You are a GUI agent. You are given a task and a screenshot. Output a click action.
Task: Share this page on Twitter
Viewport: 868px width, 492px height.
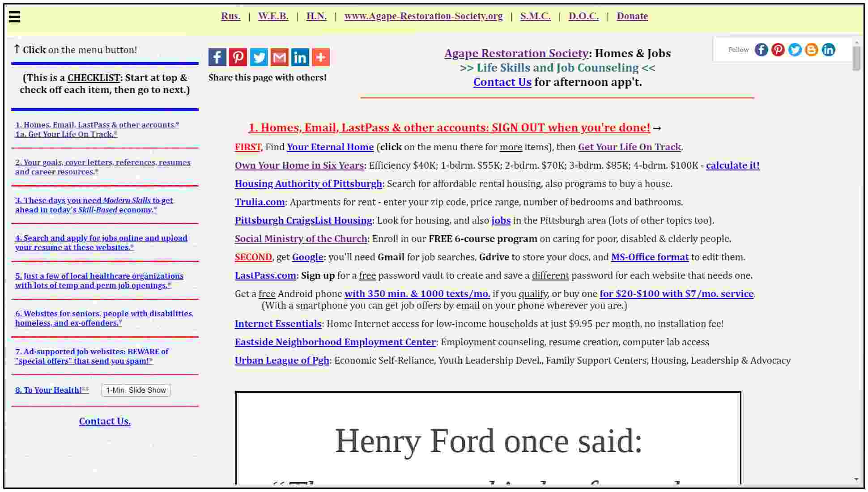coord(259,57)
